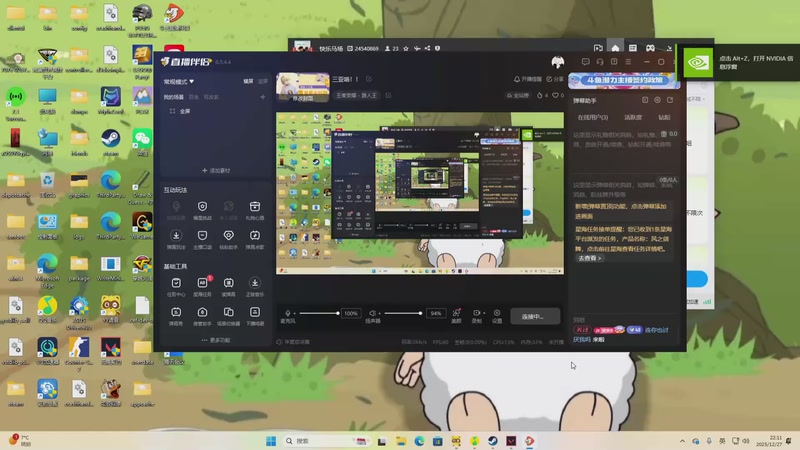This screenshot has height=450, width=800.
Task: Click the 修改封面 cover thumbnail
Action: coord(303,87)
